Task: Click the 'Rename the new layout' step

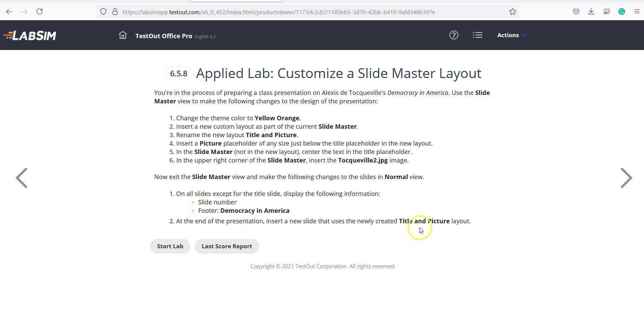Action: pyautogui.click(x=237, y=135)
